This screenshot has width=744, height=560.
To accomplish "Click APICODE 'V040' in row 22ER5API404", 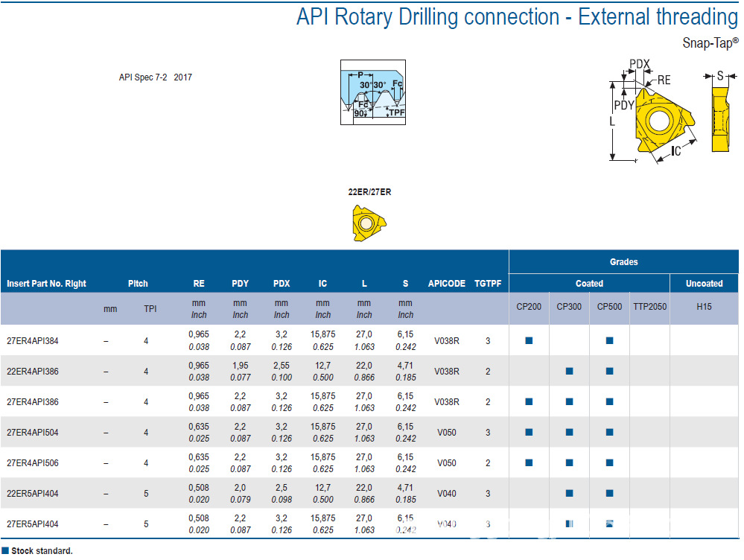I will coord(447,494).
